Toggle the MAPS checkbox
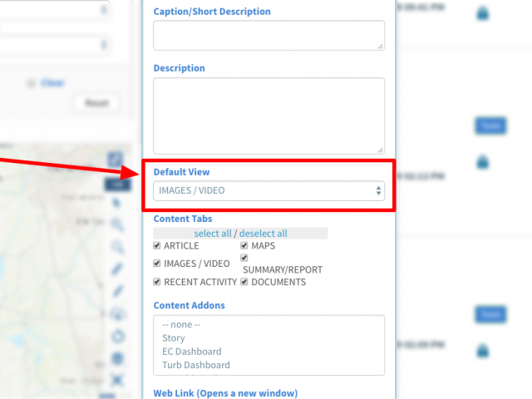 coord(244,245)
